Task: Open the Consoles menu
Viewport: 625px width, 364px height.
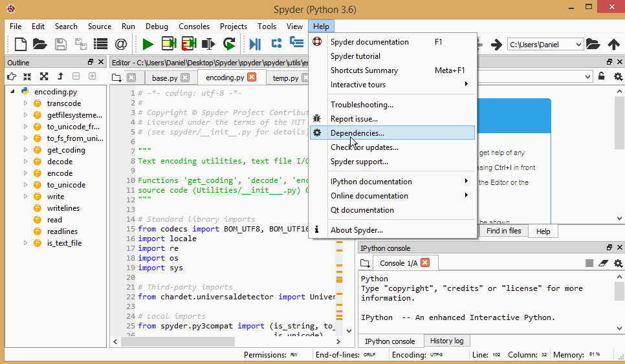Action: [x=194, y=27]
